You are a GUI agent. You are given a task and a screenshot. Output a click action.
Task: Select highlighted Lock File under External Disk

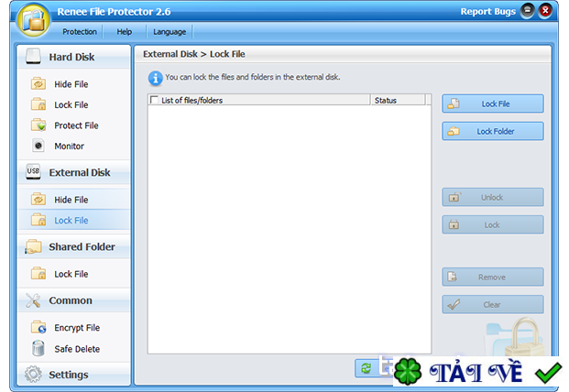click(71, 221)
